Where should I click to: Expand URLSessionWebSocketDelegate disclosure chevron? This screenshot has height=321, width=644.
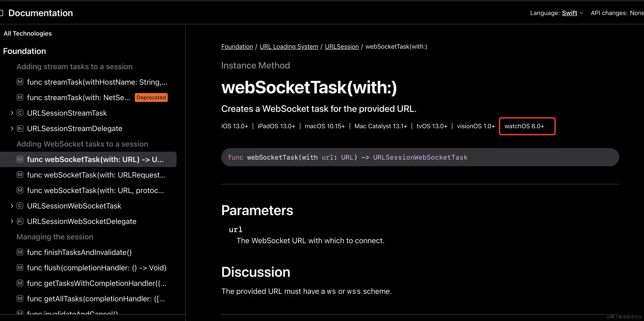[x=12, y=221]
